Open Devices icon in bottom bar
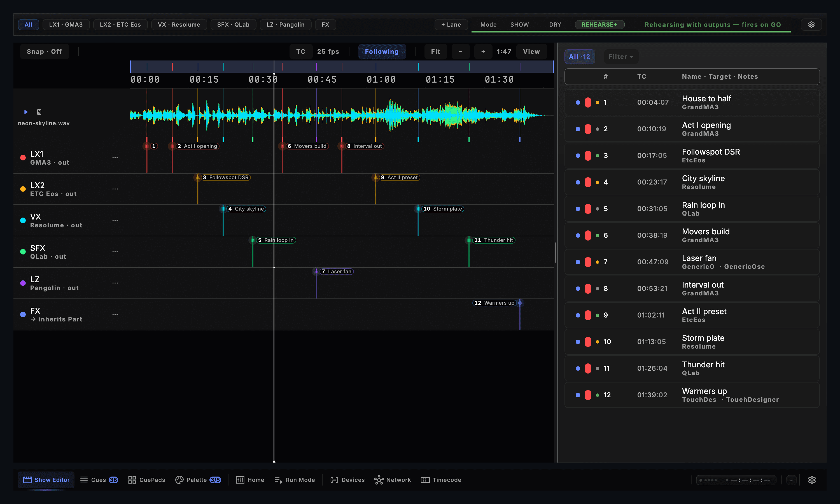Viewport: 840px width, 504px height. tap(334, 480)
